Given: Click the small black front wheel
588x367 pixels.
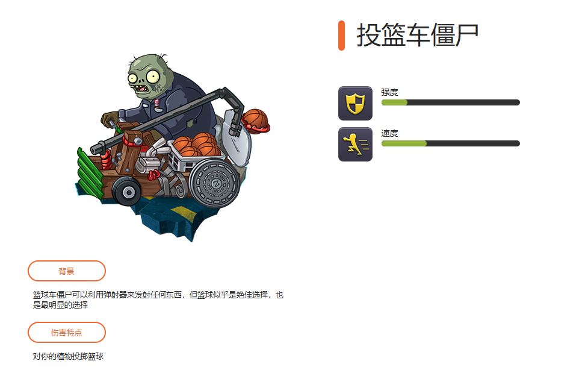Looking at the screenshot, I should [x=127, y=192].
